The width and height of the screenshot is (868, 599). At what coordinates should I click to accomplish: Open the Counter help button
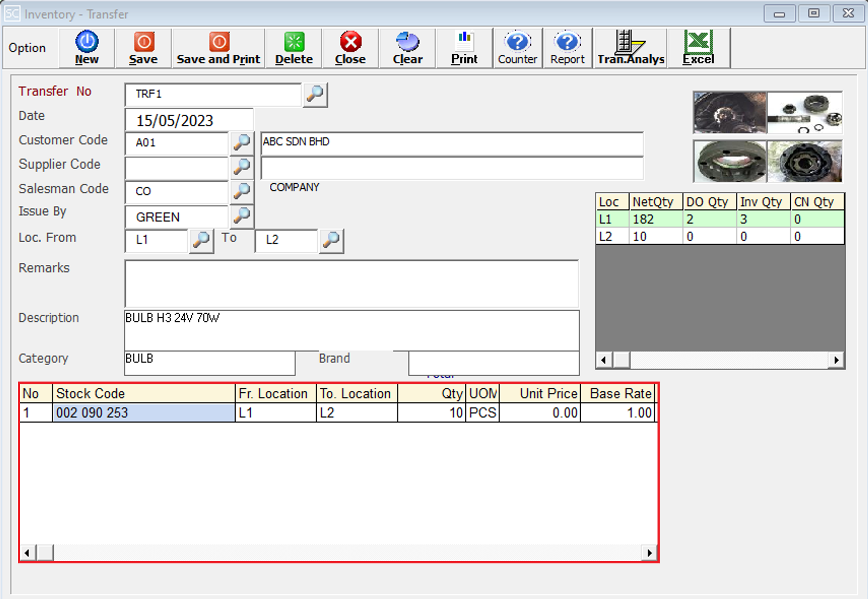517,48
